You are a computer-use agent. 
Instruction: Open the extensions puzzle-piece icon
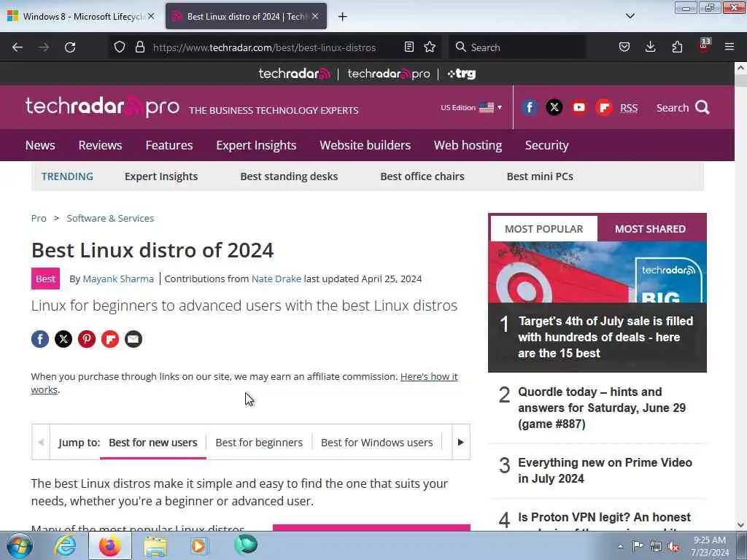click(x=677, y=47)
